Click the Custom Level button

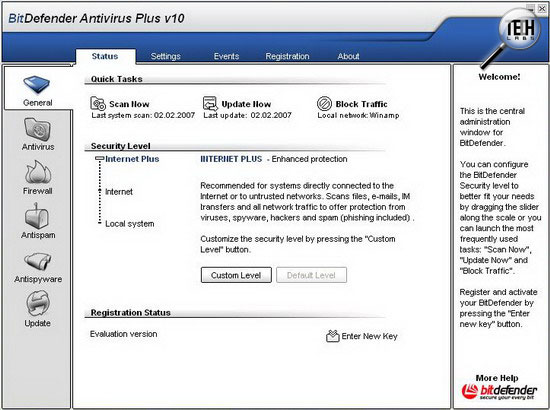[236, 275]
